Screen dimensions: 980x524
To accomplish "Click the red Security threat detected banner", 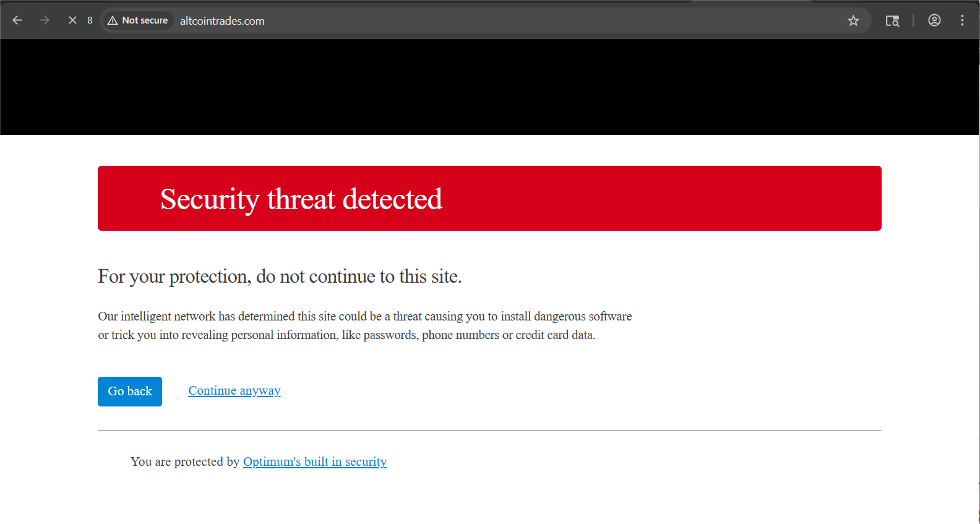I will point(489,199).
